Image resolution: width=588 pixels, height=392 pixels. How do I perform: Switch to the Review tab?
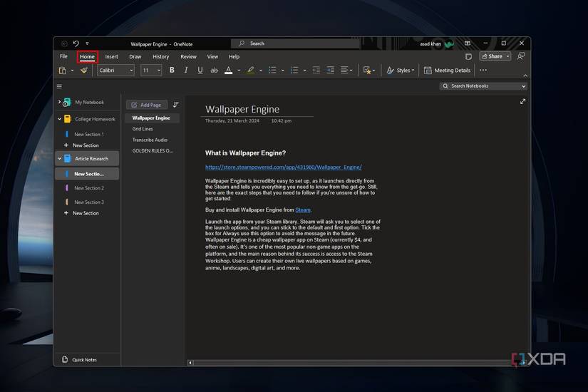coord(188,56)
